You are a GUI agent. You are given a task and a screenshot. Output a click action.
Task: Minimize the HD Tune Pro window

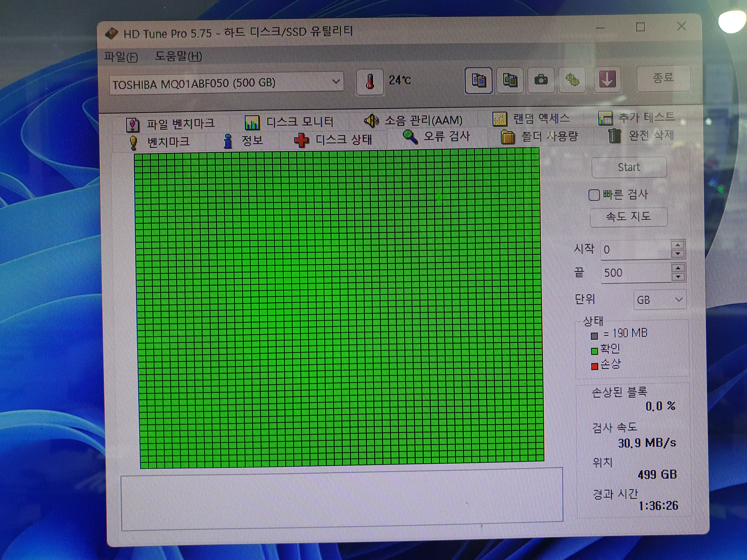600,28
